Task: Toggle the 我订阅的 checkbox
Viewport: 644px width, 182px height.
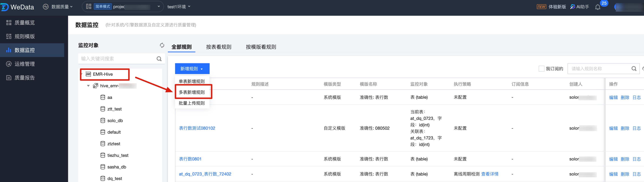Action: point(541,69)
